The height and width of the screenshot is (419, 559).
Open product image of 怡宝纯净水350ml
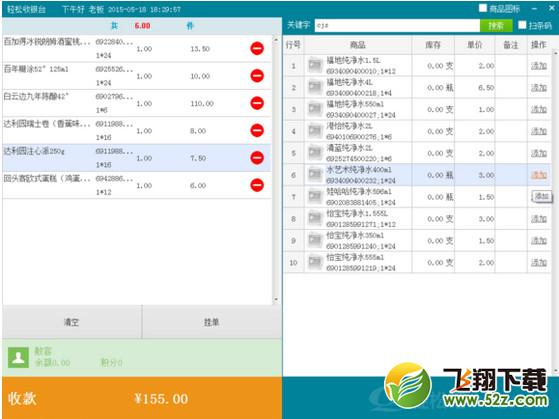tap(315, 240)
